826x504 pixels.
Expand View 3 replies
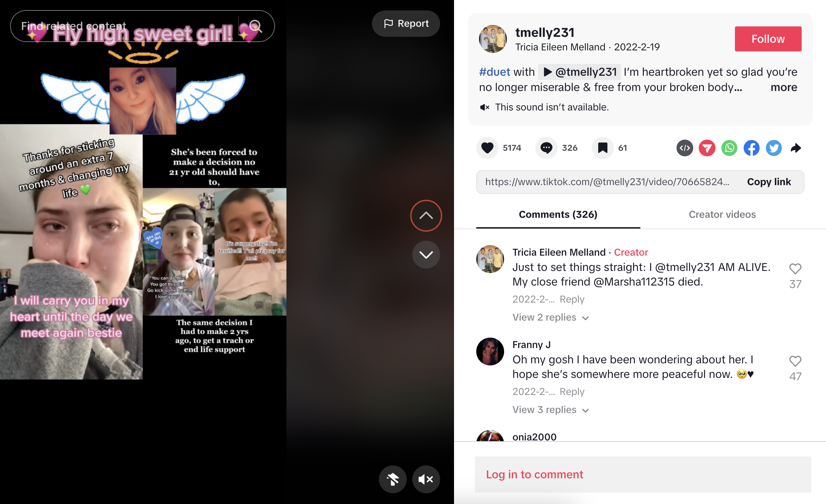point(550,410)
